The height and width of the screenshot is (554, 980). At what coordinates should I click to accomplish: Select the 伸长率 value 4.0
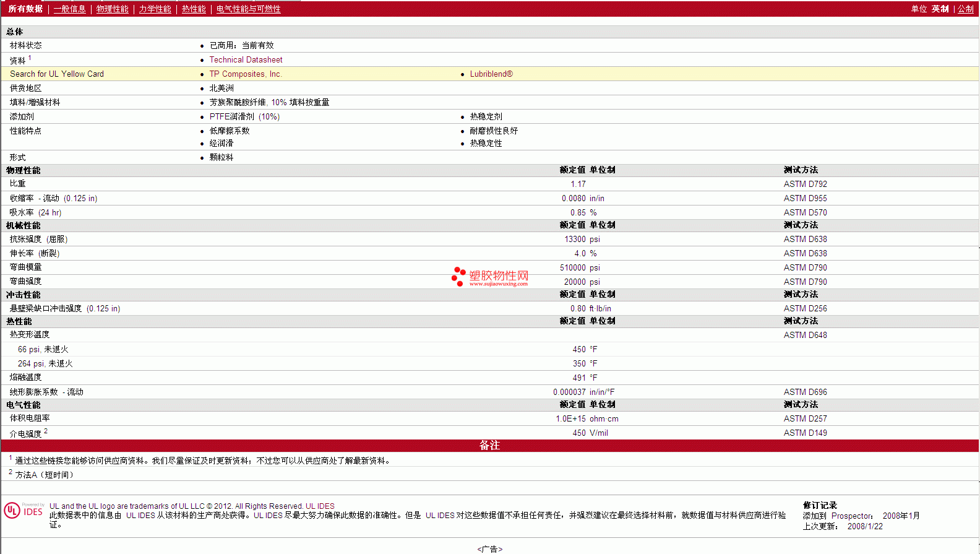click(580, 254)
